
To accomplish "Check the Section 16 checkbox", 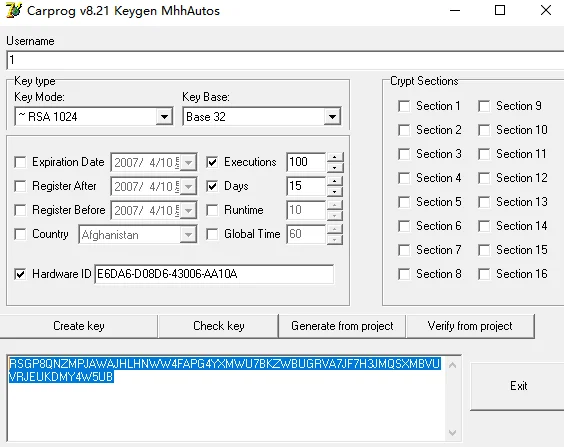I will tap(484, 274).
